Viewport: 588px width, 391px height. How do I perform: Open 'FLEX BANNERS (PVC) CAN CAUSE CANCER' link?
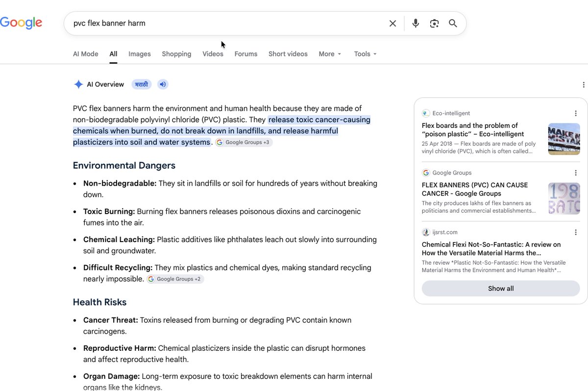pyautogui.click(x=475, y=189)
